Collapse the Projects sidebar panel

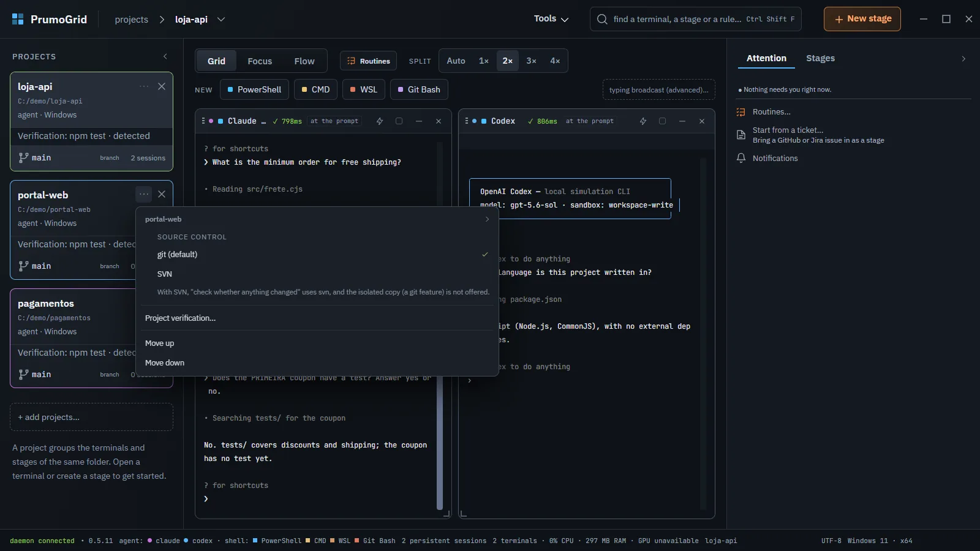(165, 56)
